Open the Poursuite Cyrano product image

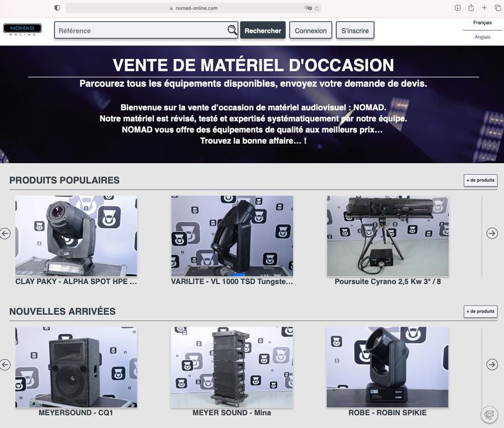[x=388, y=236]
